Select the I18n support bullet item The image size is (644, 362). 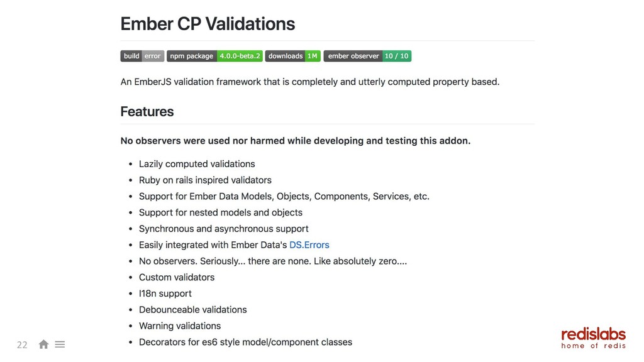[x=165, y=293]
